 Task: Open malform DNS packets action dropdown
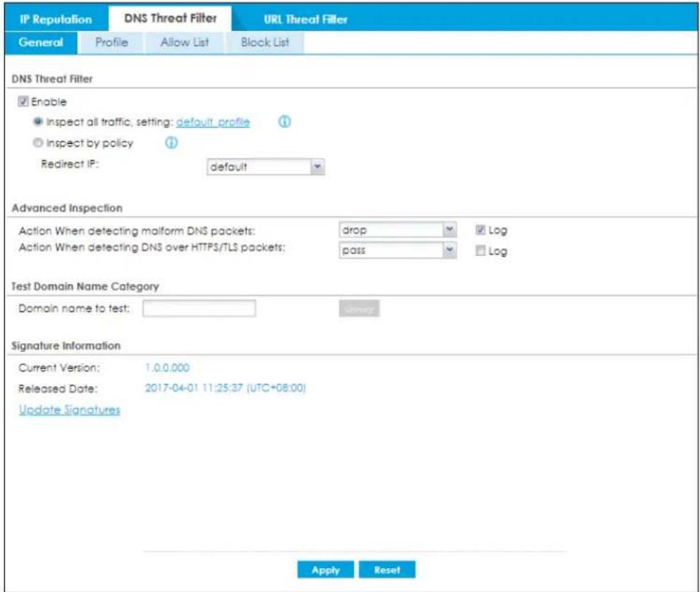point(398,230)
